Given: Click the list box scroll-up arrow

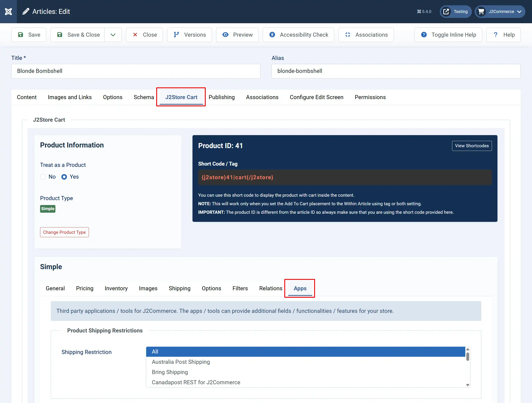Looking at the screenshot, I should pos(468,349).
